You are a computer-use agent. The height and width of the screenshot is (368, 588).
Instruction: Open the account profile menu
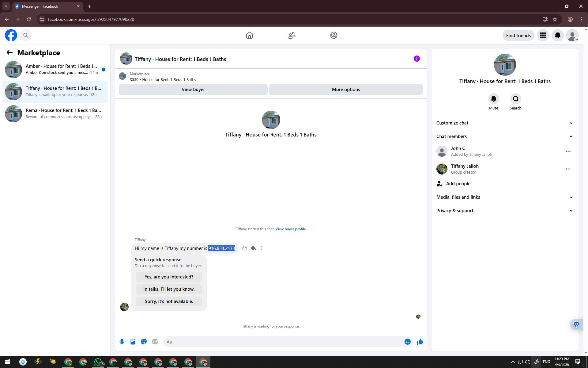(x=572, y=35)
